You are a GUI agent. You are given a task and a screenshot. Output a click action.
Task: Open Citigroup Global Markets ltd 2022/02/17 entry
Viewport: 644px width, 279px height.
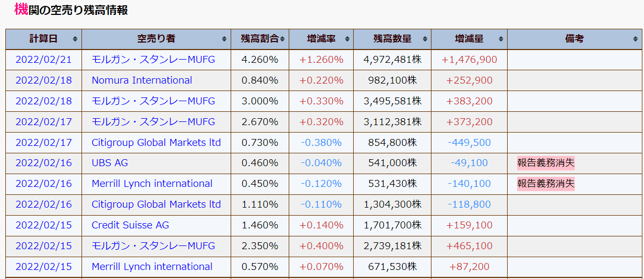[x=156, y=143]
